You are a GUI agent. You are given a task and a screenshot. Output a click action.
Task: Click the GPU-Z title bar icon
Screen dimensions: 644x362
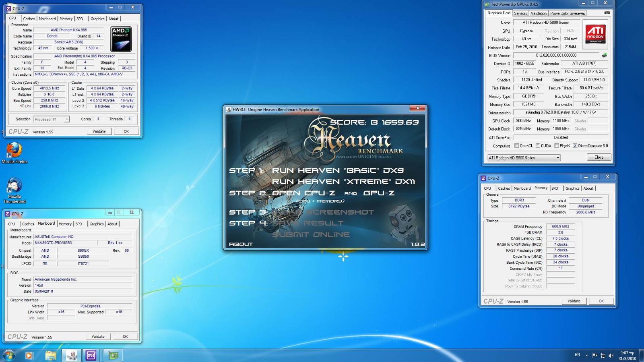tap(487, 4)
